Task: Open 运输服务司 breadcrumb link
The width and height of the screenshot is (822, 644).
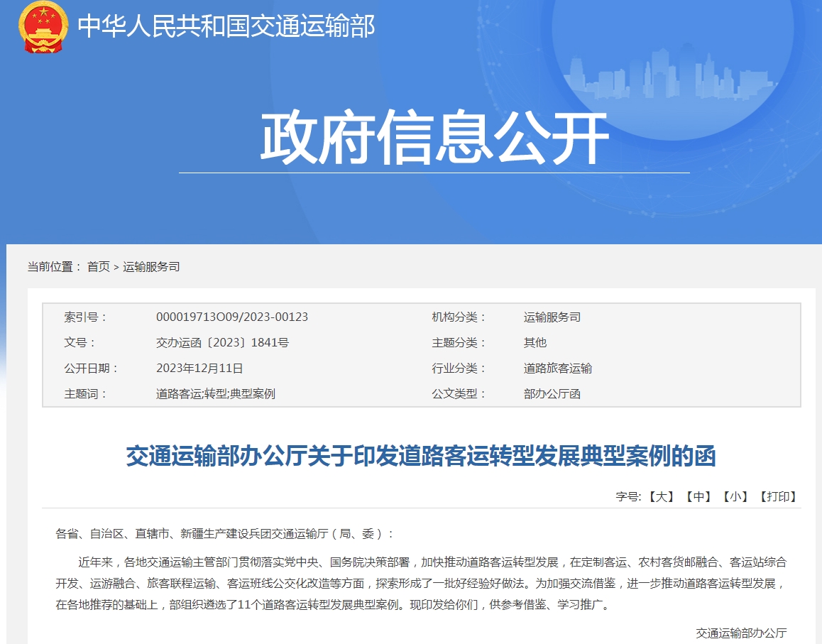Action: (151, 266)
